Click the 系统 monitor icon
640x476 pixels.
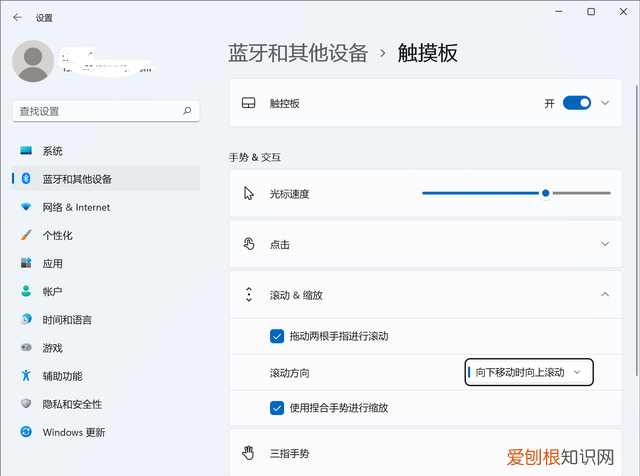(x=26, y=151)
